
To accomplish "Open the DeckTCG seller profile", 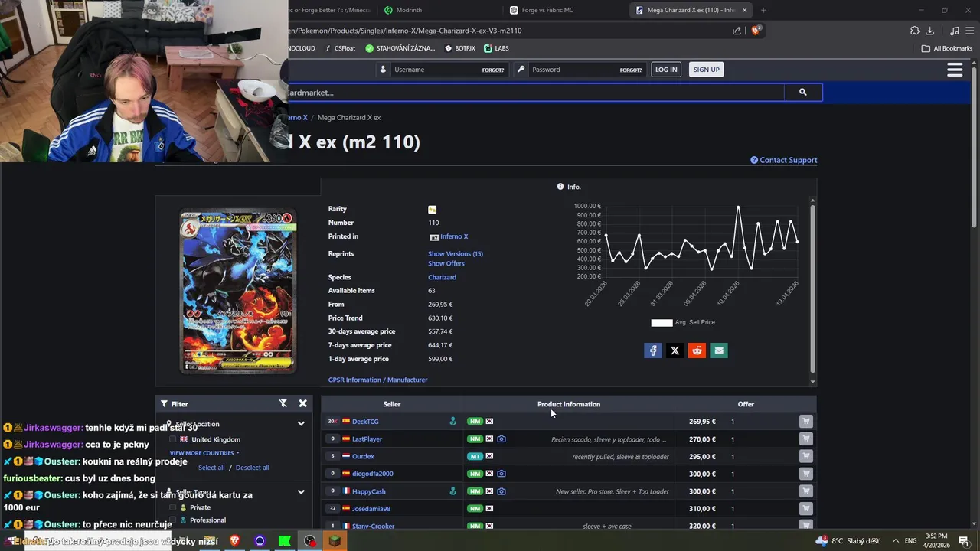I will (x=365, y=422).
